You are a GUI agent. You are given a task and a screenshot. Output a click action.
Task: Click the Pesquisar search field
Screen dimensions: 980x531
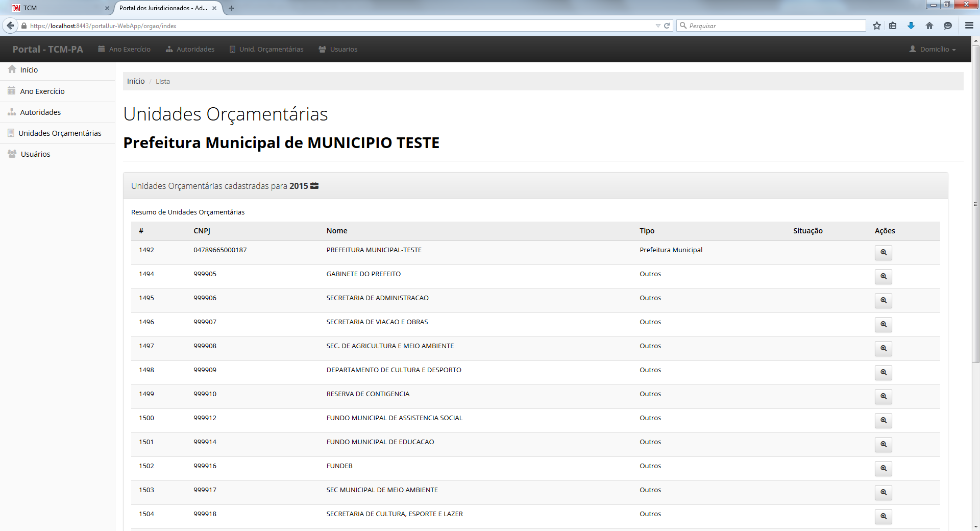771,26
